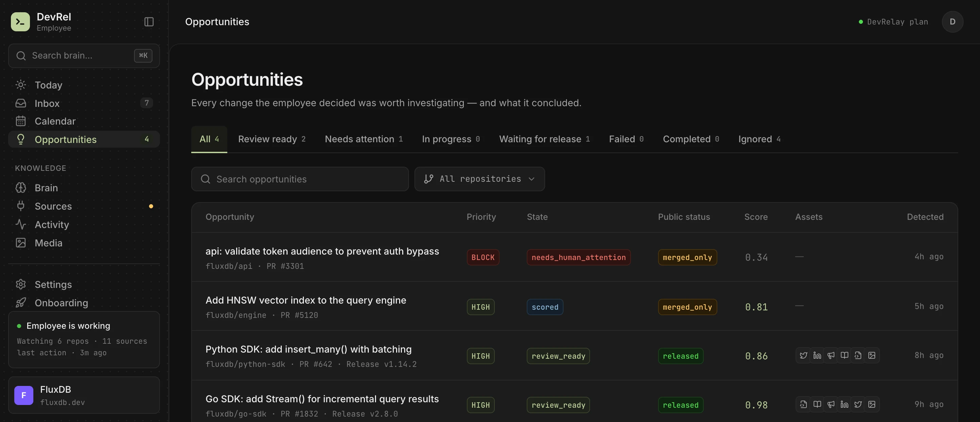Click the Activity pulse icon
980x422 pixels.
point(20,225)
